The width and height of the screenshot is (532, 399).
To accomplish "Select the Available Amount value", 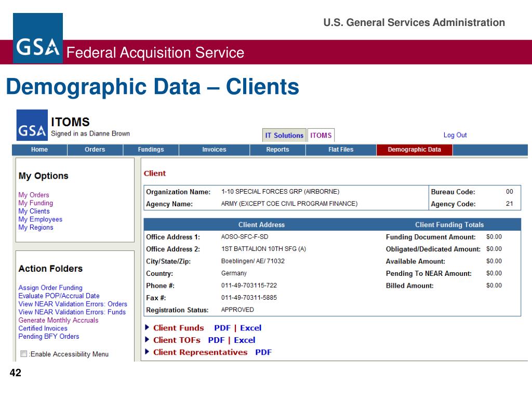I will [x=494, y=261].
